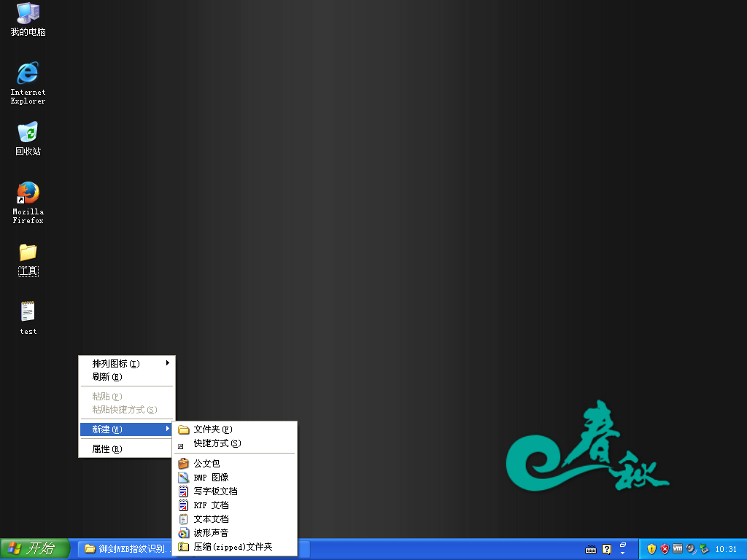747x560 pixels.
Task: Click the greyed 粘贴快捷方式 entry
Action: [127, 410]
